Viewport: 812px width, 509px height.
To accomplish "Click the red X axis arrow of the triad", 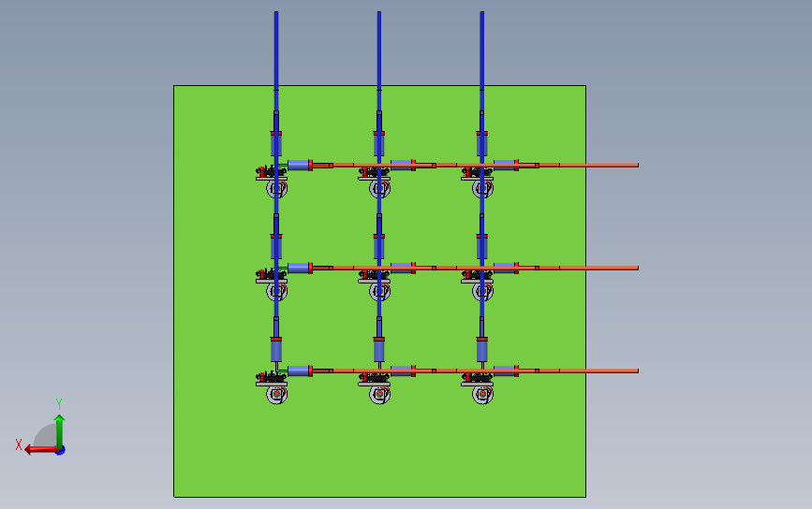I will [40, 449].
